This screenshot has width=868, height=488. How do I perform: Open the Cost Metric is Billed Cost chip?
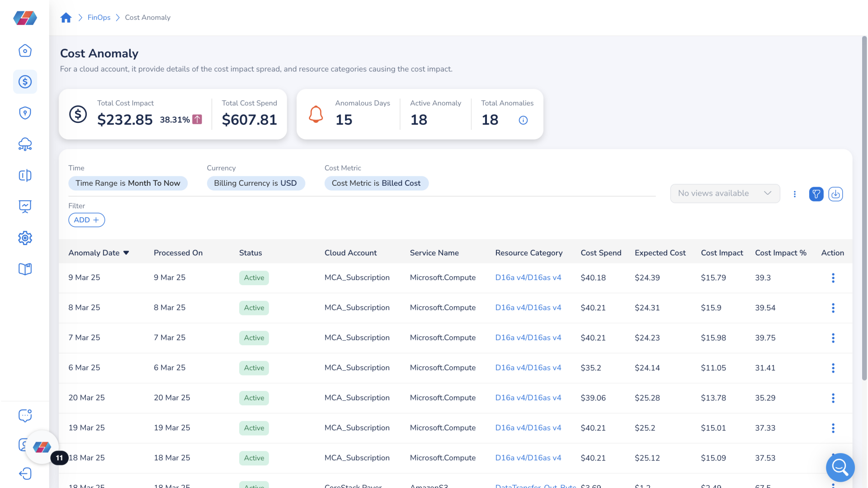376,183
